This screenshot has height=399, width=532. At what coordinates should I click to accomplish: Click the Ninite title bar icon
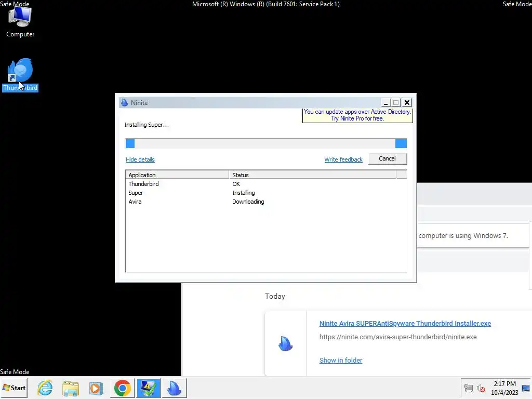tap(125, 102)
